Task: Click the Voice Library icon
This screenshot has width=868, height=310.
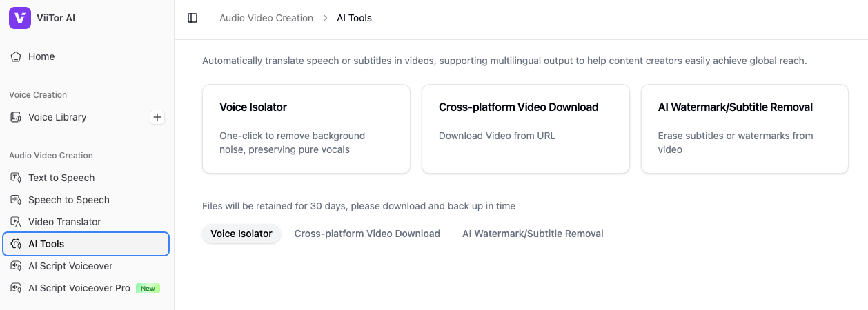Action: point(16,117)
